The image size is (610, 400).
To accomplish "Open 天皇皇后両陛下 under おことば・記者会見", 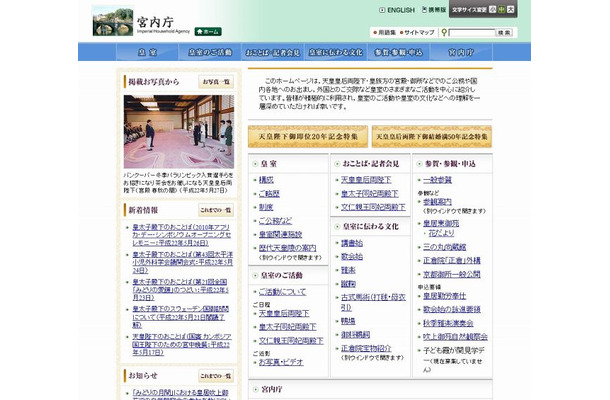I will [x=366, y=180].
